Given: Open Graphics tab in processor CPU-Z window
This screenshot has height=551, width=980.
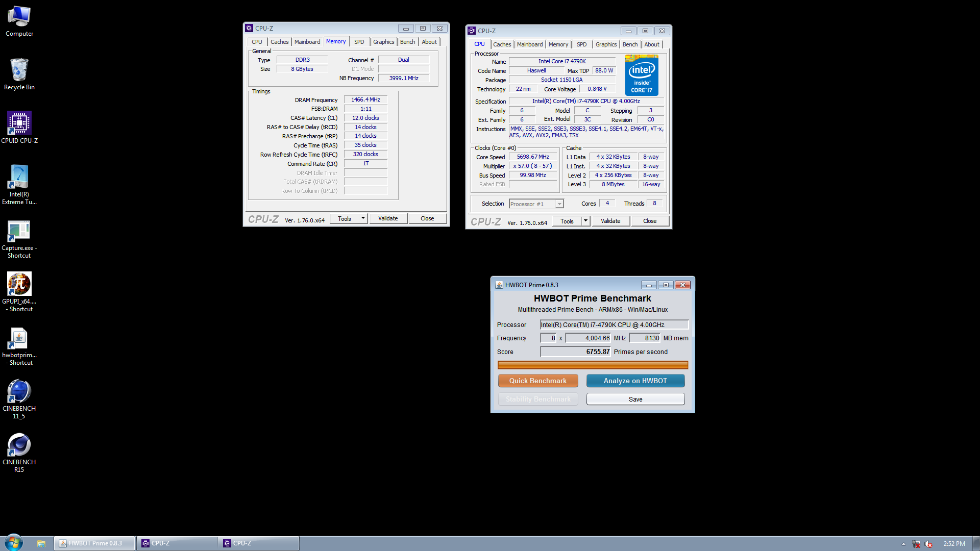Looking at the screenshot, I should pyautogui.click(x=606, y=44).
